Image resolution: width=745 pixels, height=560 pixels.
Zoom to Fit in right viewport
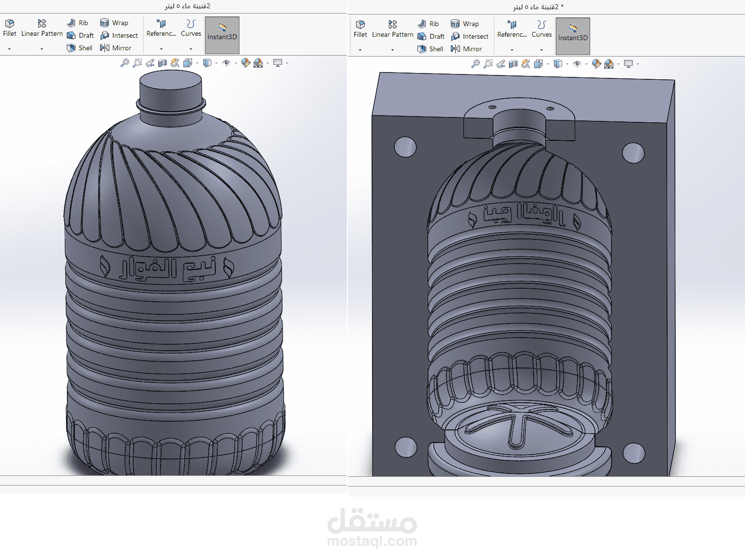tap(476, 64)
